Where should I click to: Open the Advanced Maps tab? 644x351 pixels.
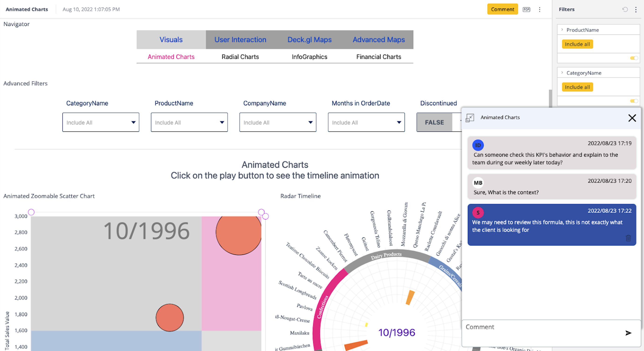click(x=378, y=39)
